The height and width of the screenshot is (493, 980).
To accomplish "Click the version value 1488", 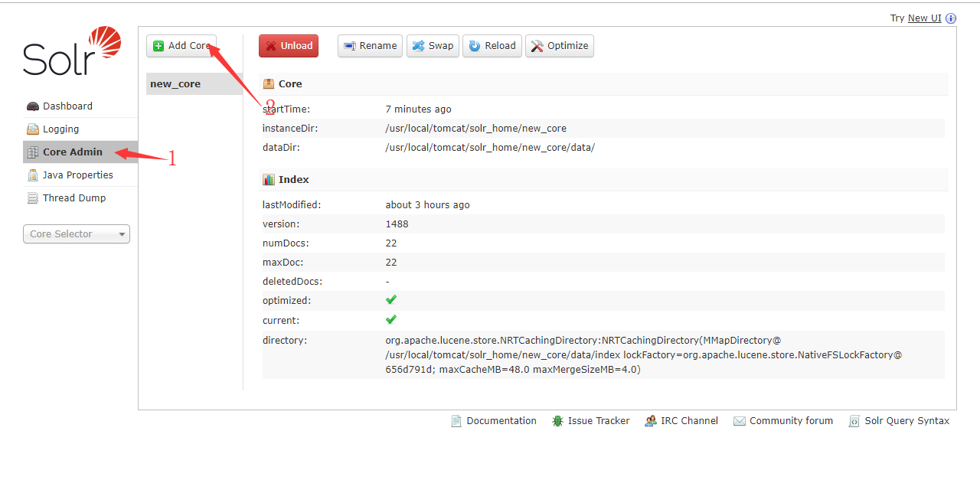I will click(x=397, y=224).
